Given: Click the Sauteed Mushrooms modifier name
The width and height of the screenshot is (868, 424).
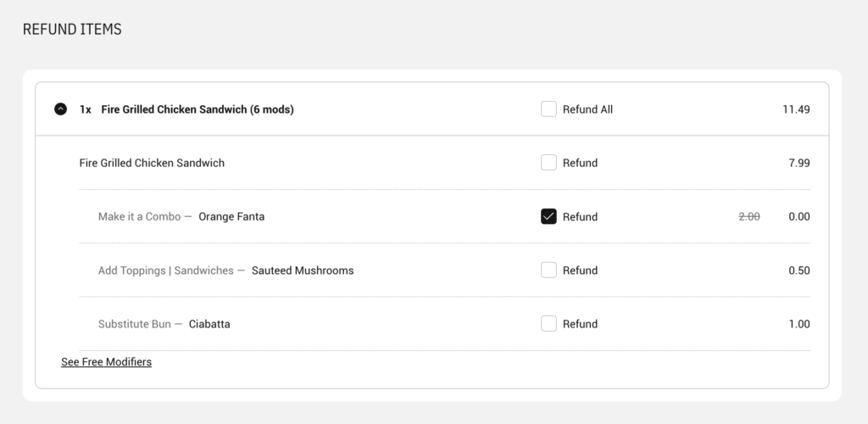Looking at the screenshot, I should point(303,271).
